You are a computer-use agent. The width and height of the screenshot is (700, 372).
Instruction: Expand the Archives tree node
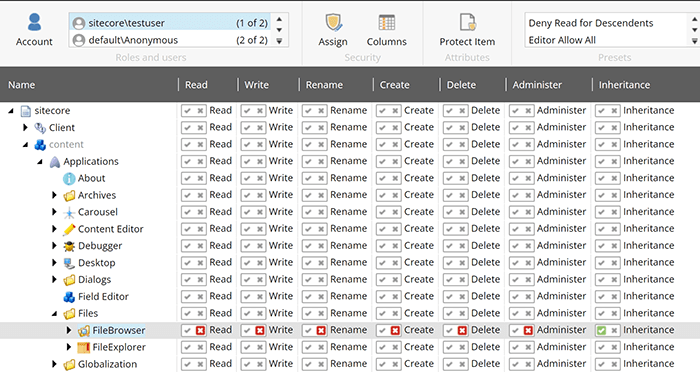point(54,195)
